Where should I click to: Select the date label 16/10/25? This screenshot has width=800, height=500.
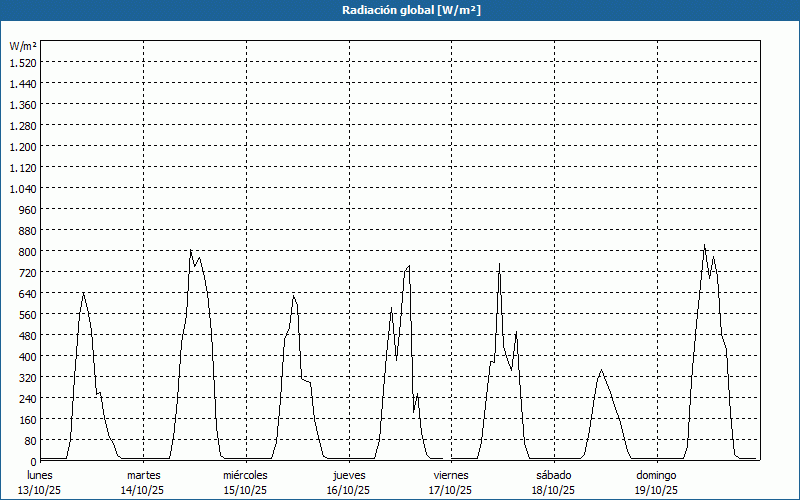(348, 490)
